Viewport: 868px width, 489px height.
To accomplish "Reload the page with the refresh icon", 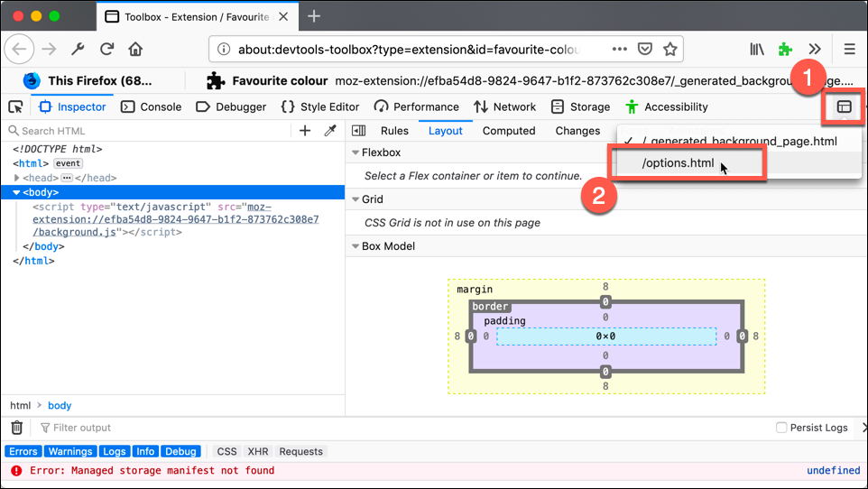I will (106, 50).
